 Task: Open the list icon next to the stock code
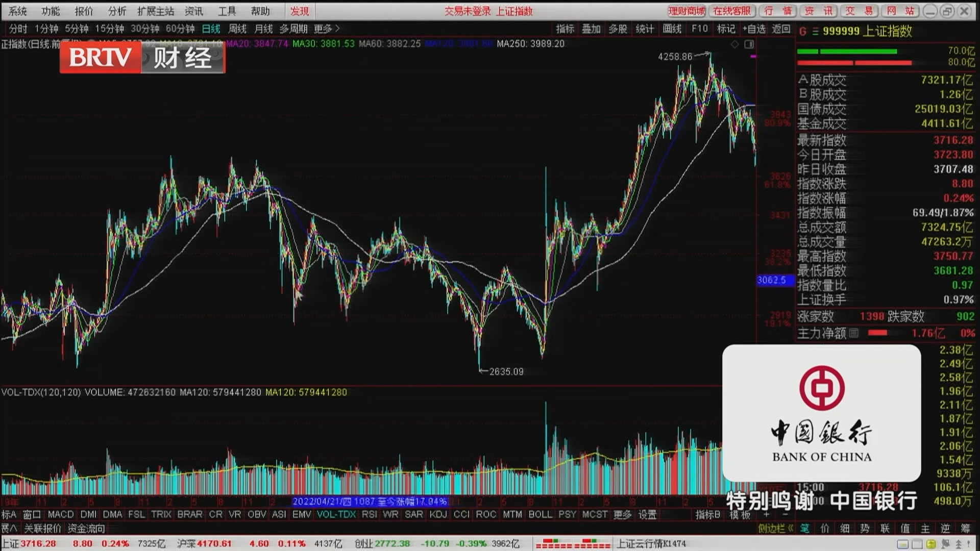tap(815, 32)
